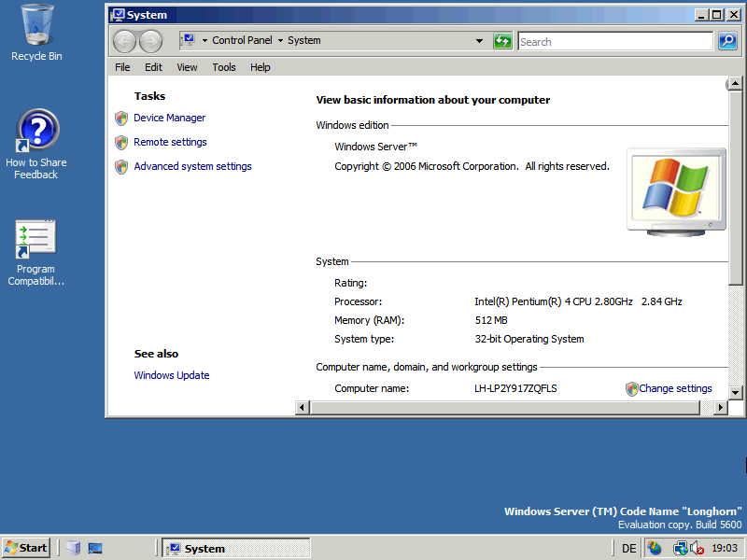Expand the arrow between Control Panel and System
The image size is (747, 560).
pos(280,41)
